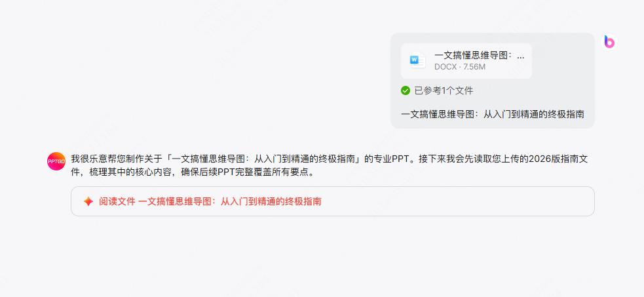Image resolution: width=644 pixels, height=297 pixels.
Task: Click the red 阅读文件 label
Action: click(117, 201)
